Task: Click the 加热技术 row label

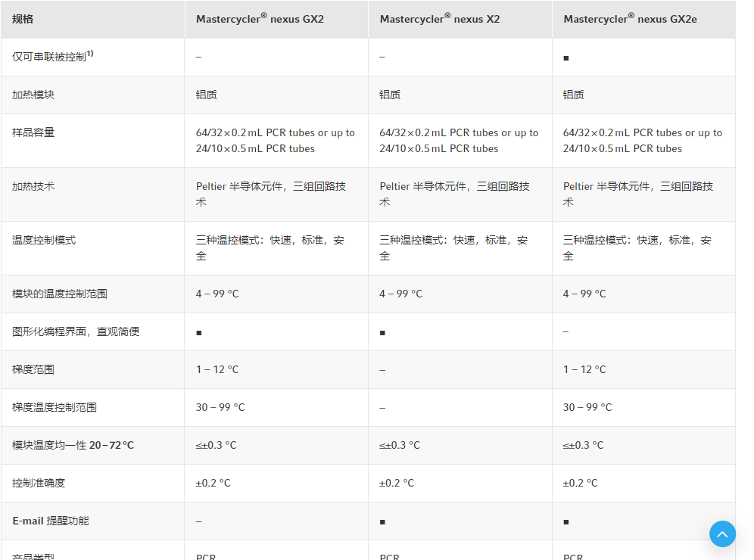Action: pyautogui.click(x=33, y=186)
